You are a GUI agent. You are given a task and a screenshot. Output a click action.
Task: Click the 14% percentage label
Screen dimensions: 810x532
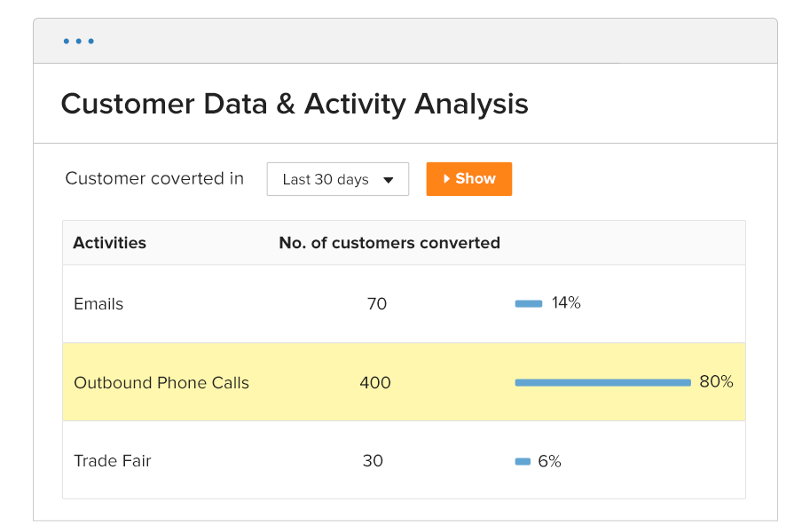pyautogui.click(x=566, y=303)
